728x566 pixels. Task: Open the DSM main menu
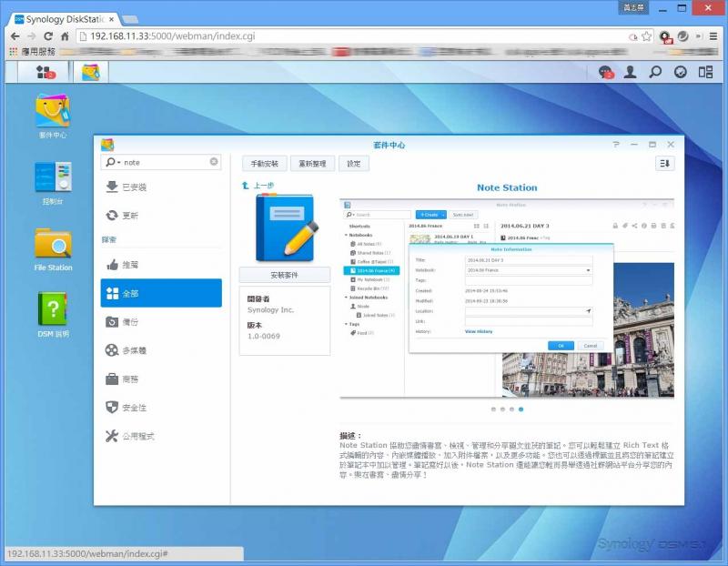click(x=45, y=72)
